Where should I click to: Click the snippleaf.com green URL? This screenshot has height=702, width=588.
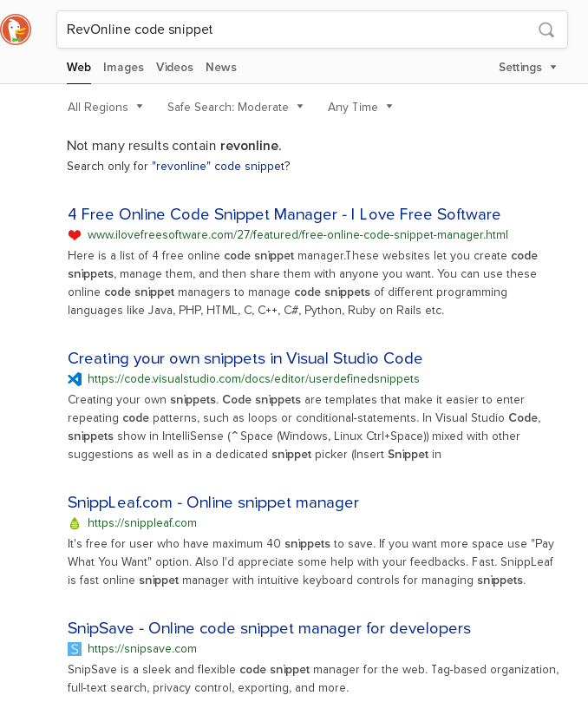tap(141, 523)
